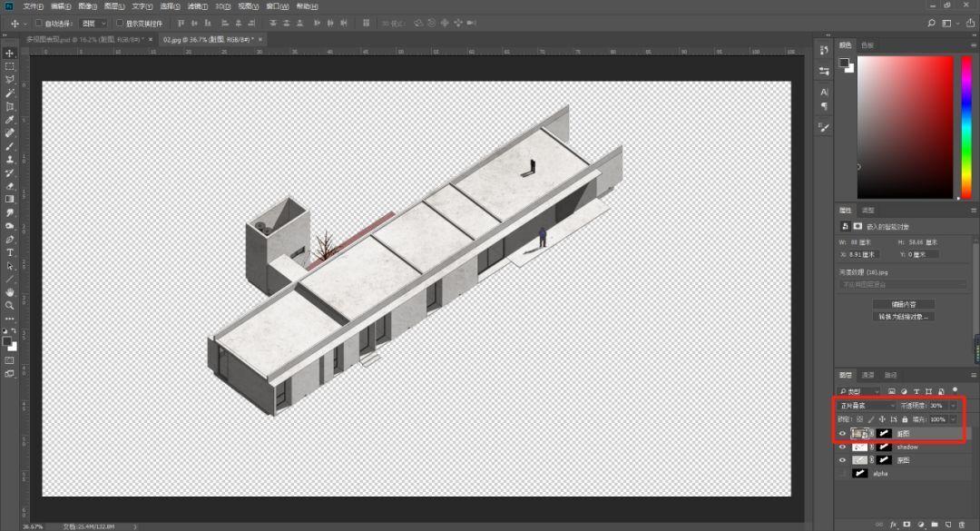
Task: Select the Magic Wand tool
Action: coord(9,93)
